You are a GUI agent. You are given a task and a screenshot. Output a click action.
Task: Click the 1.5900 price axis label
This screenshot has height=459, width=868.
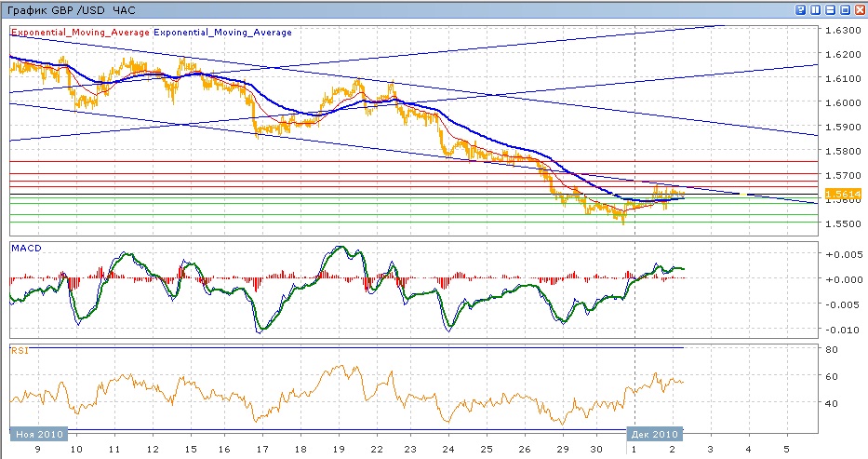pos(843,127)
